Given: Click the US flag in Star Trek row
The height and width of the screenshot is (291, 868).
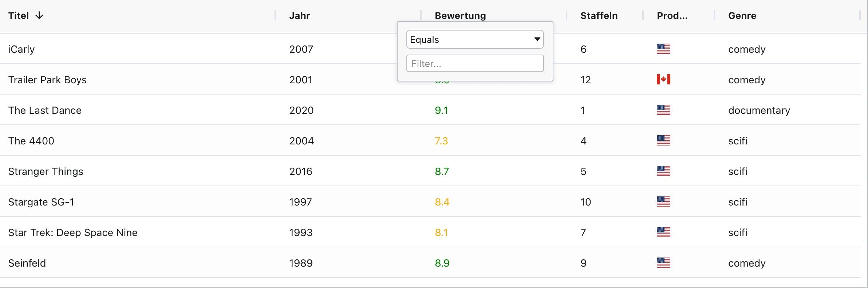Looking at the screenshot, I should tap(663, 232).
